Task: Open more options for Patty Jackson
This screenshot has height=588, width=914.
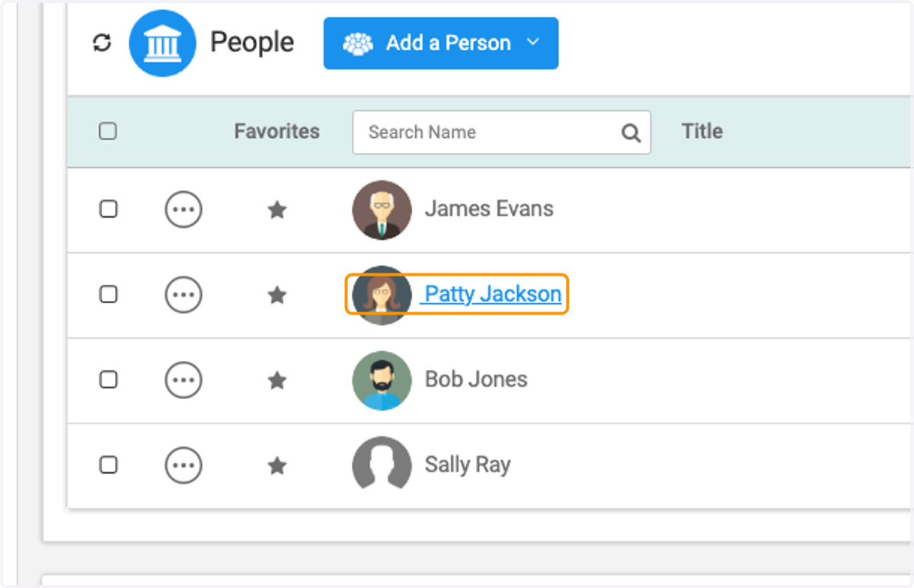Action: point(184,294)
